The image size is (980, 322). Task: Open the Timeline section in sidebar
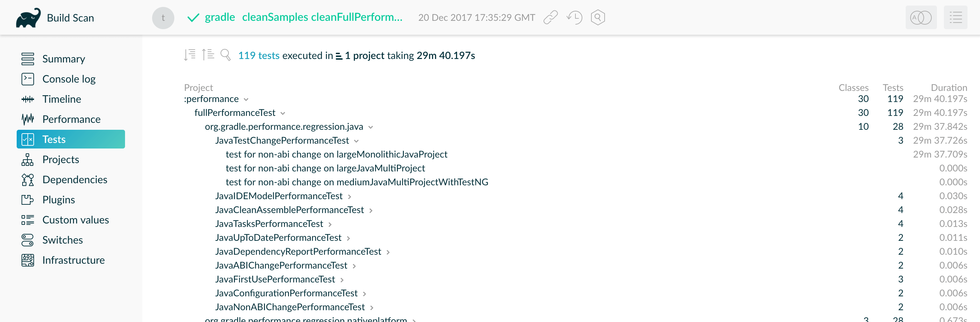pos(61,99)
